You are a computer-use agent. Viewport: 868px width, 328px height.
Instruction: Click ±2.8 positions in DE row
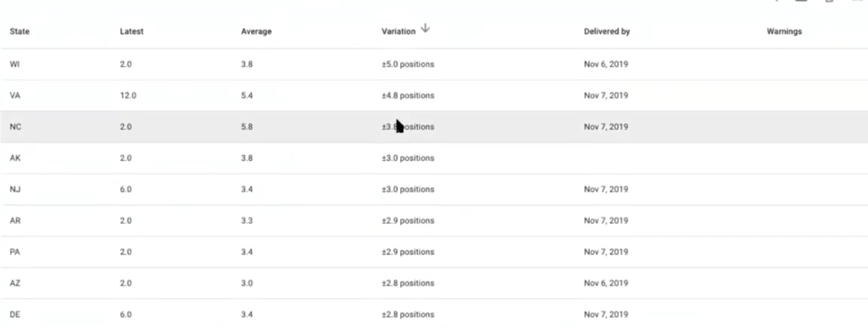408,314
